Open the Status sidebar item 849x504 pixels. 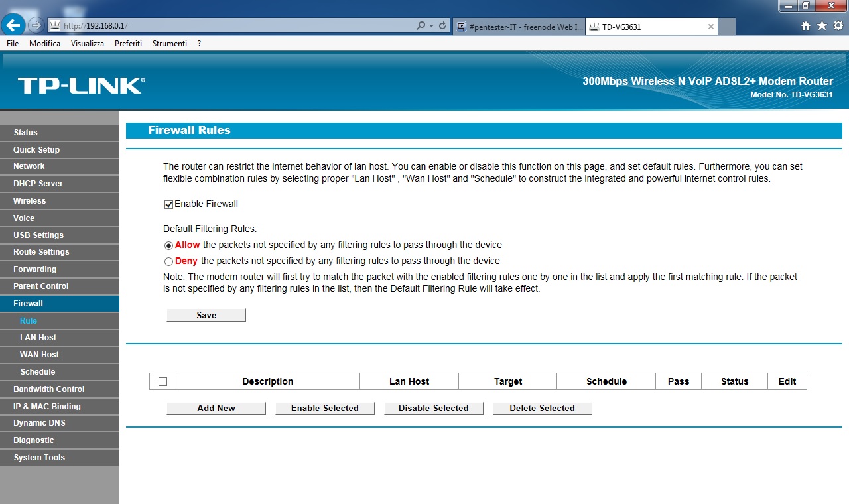click(x=60, y=133)
